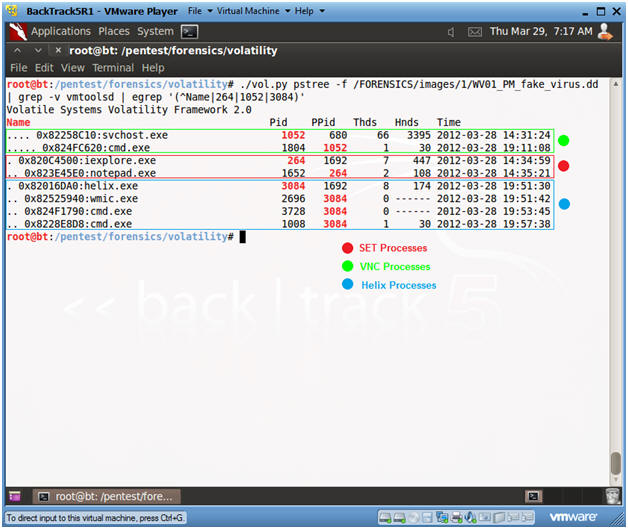Screen dimensions: 628x529
Task: Click the svchost.exe process row
Action: pos(280,135)
